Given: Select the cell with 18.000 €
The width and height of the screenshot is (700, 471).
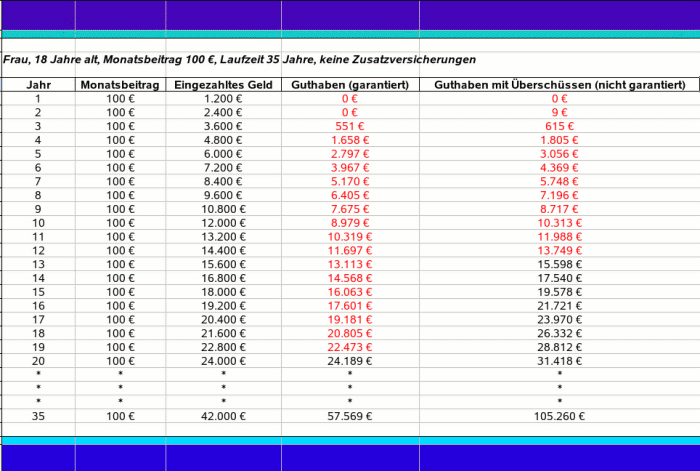Looking at the screenshot, I should (x=223, y=292).
